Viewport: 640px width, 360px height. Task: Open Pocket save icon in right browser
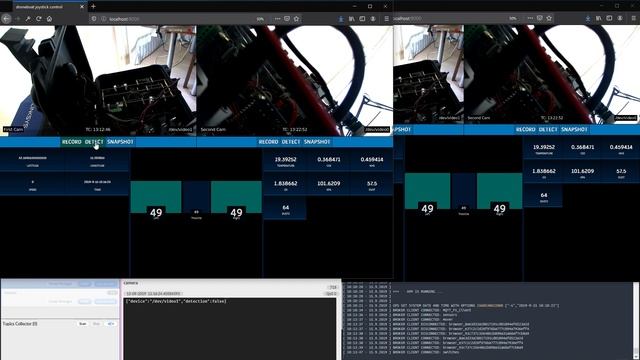(540, 19)
